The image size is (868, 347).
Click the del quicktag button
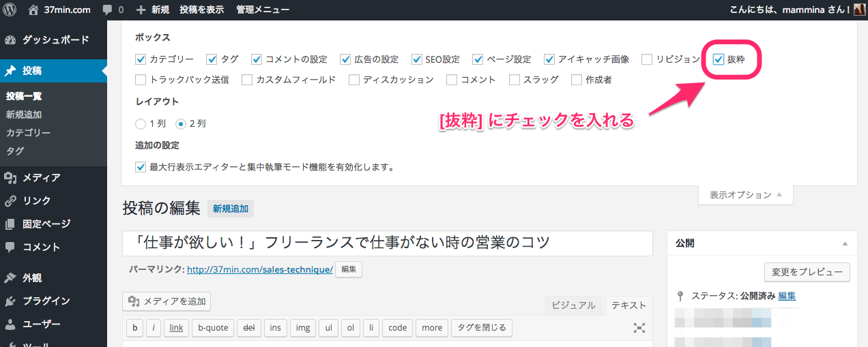[x=249, y=328]
